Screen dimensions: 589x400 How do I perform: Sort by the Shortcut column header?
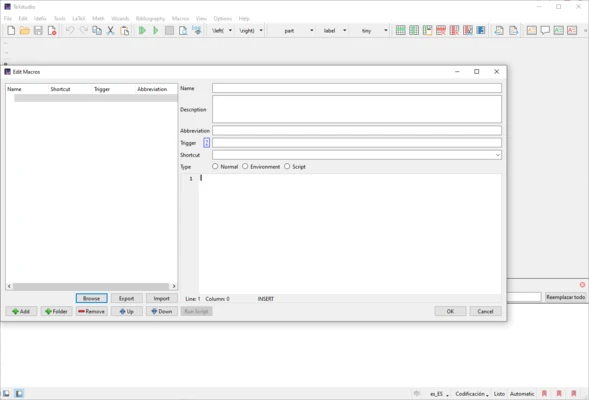coord(70,89)
